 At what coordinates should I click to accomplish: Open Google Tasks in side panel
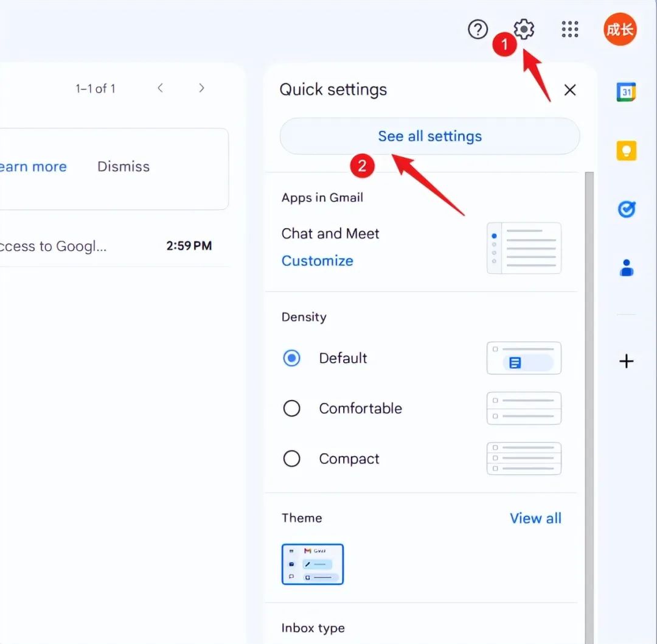(x=627, y=209)
